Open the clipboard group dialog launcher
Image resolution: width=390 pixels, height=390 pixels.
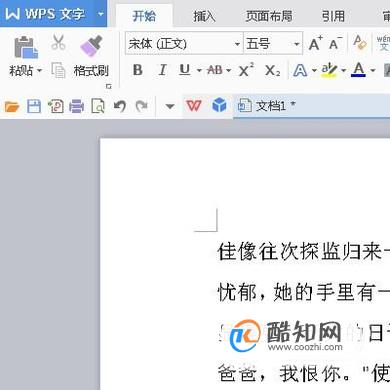[x=108, y=86]
